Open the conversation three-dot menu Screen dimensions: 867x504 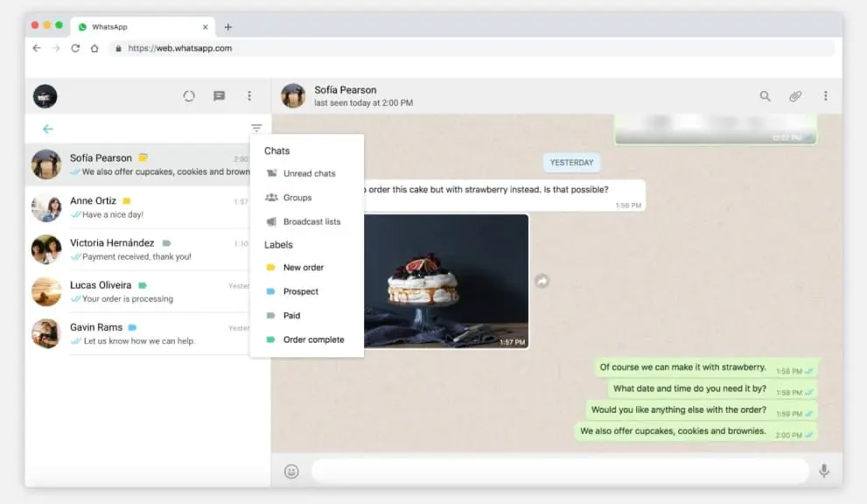[x=826, y=96]
